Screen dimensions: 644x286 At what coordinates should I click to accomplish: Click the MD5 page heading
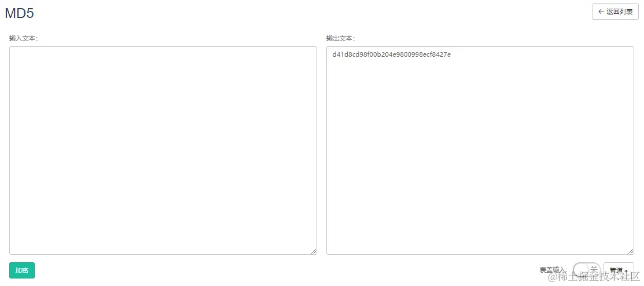click(x=19, y=13)
